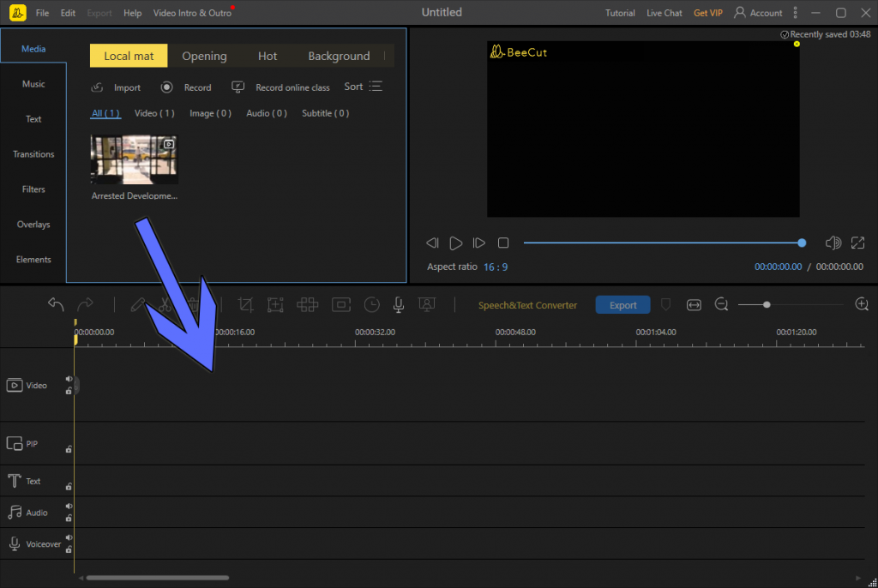Click Record online class

point(280,87)
